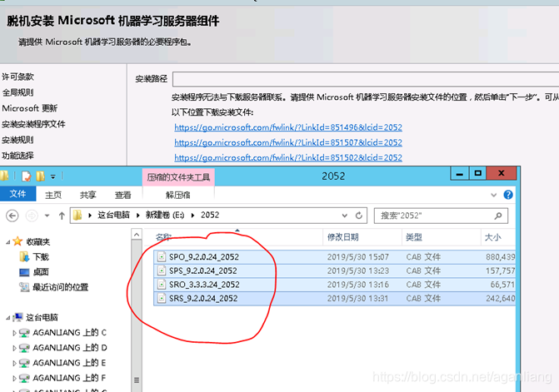Select 安装安装程序文件 step in setup sidebar

coord(33,124)
